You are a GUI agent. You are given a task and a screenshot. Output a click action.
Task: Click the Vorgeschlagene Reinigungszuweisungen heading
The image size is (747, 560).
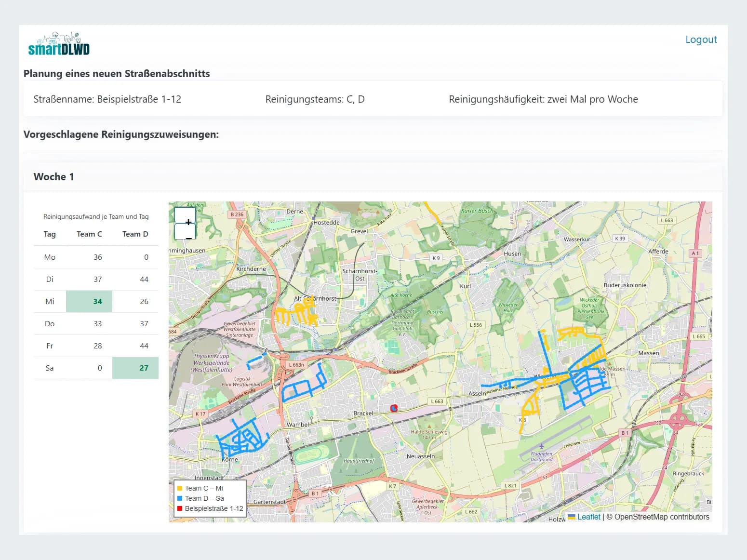[x=121, y=134]
